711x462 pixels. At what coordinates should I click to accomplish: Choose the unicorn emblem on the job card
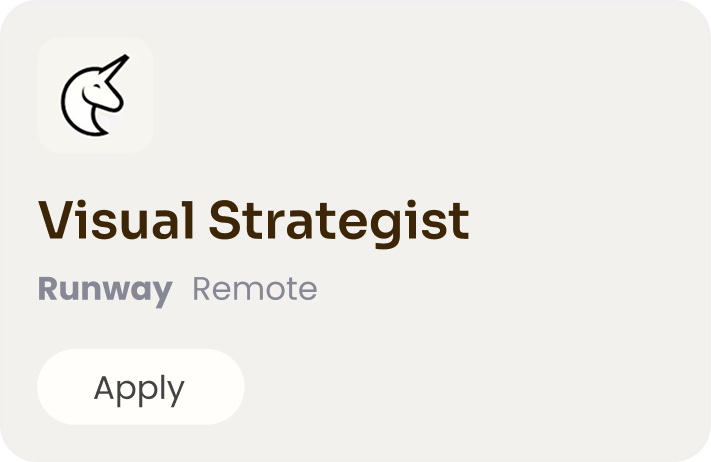click(95, 95)
